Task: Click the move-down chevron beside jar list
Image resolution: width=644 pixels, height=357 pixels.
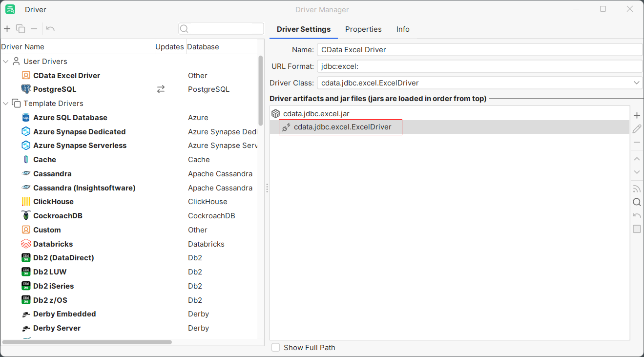Action: coord(637,172)
